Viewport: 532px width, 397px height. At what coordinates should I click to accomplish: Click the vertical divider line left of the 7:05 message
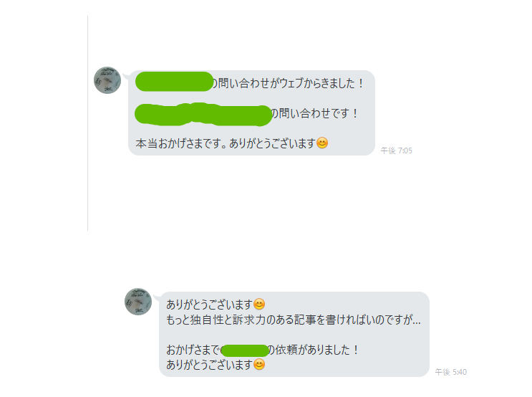tap(88, 123)
